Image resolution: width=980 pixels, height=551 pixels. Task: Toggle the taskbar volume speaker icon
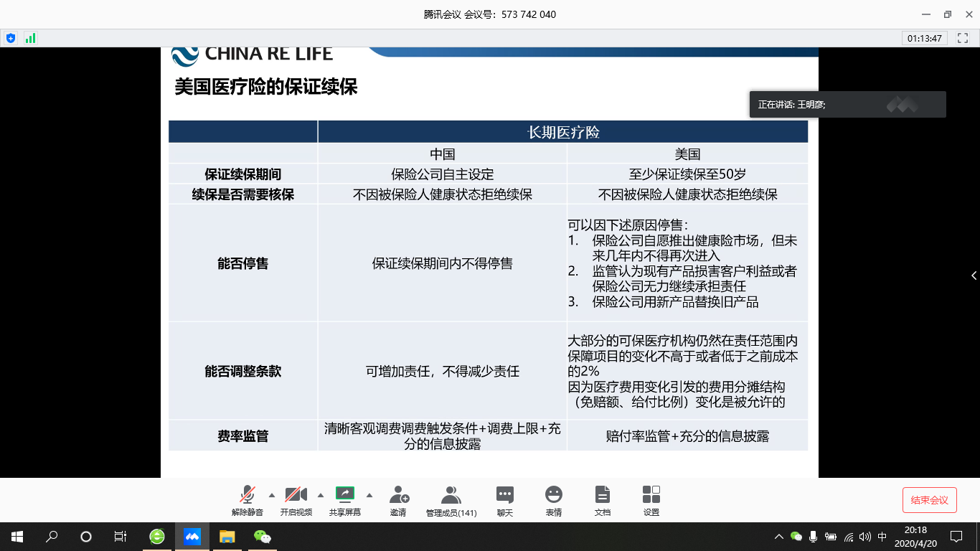tap(864, 537)
